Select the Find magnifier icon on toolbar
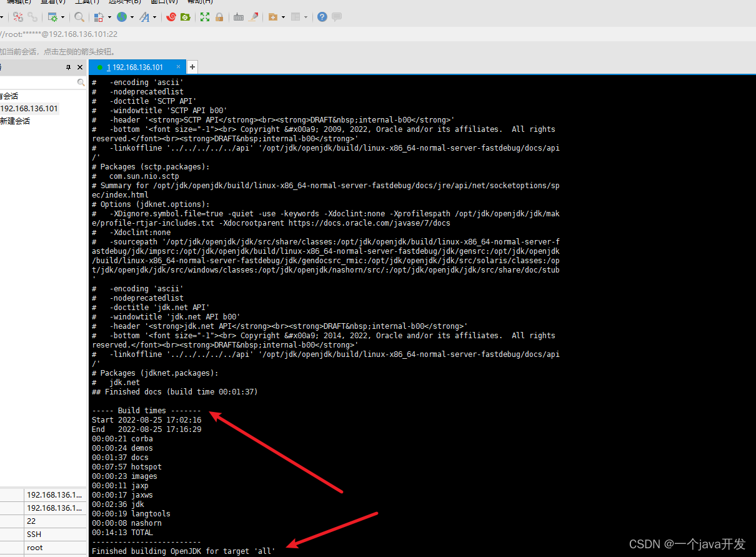756x557 pixels. [x=78, y=17]
